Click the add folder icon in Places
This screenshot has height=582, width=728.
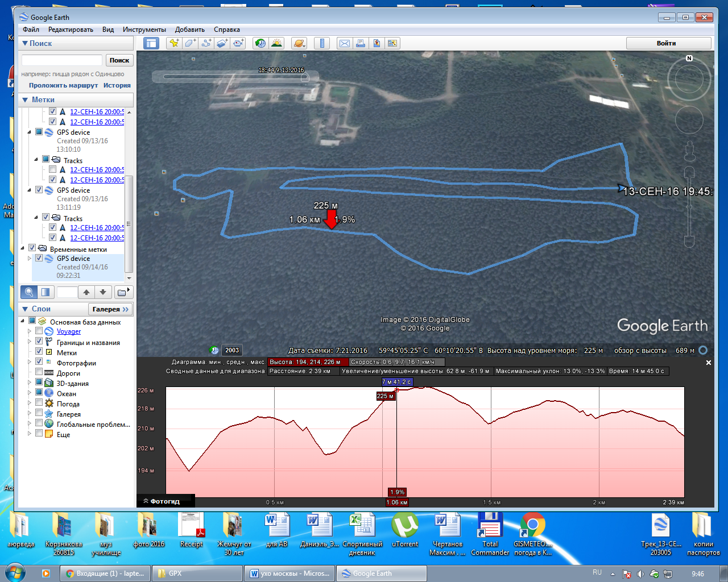click(x=123, y=292)
